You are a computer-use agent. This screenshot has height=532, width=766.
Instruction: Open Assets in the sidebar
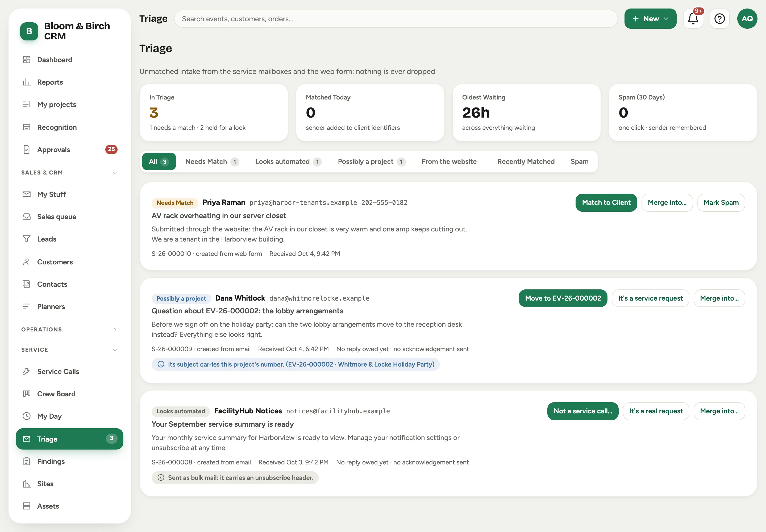pos(70,506)
